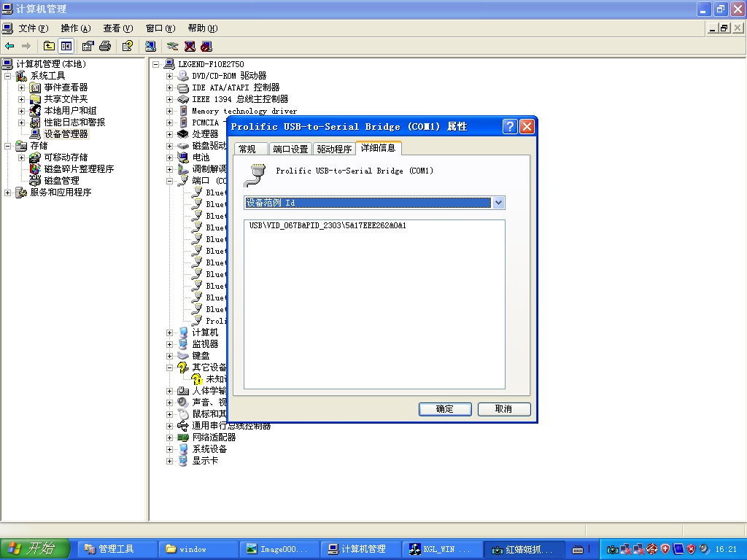The width and height of the screenshot is (747, 560).
Task: Click the 确定 button in the dialog
Action: click(445, 409)
